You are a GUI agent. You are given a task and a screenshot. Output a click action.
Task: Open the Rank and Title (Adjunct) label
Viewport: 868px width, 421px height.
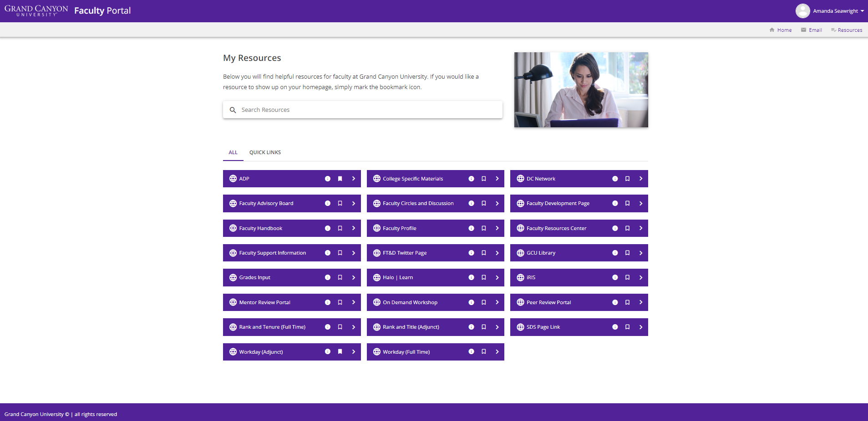click(x=411, y=327)
